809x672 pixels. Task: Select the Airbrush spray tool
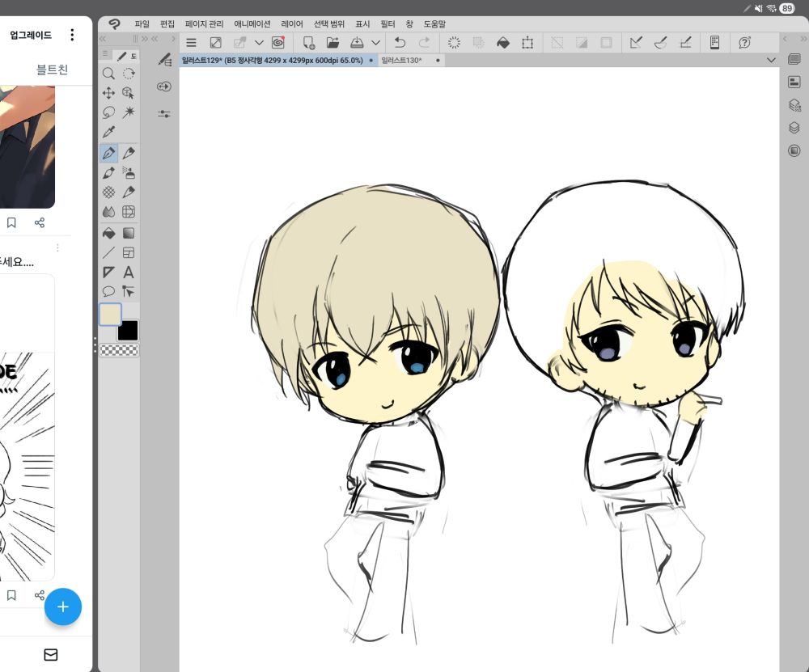click(129, 173)
